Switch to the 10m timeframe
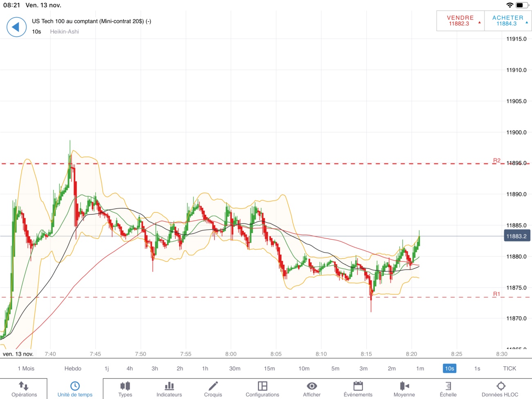This screenshot has width=532, height=399. tap(304, 368)
